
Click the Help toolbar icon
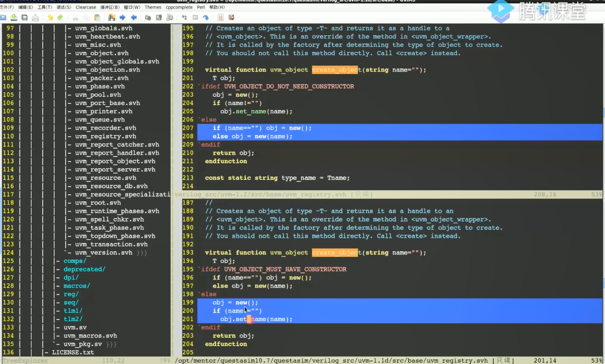(220, 18)
